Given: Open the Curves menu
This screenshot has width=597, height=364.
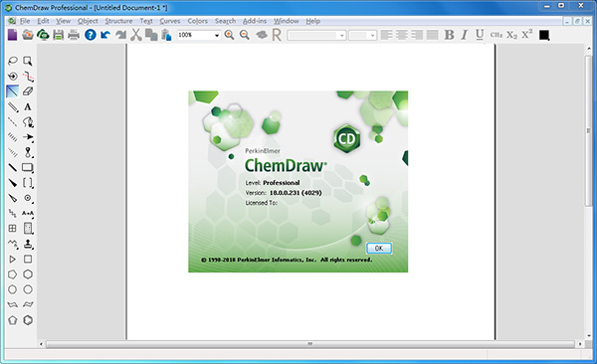Looking at the screenshot, I should click(170, 21).
